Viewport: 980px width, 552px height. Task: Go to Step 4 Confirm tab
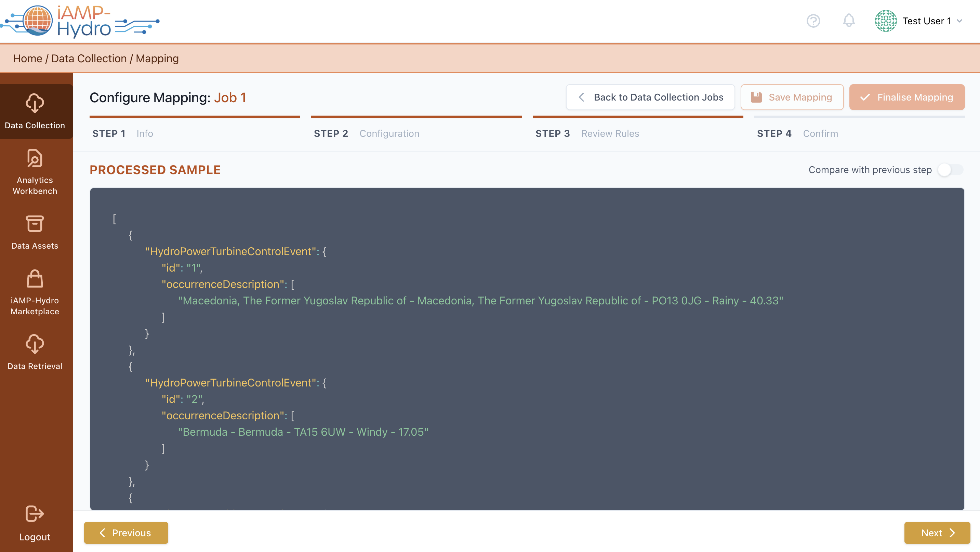tap(797, 133)
